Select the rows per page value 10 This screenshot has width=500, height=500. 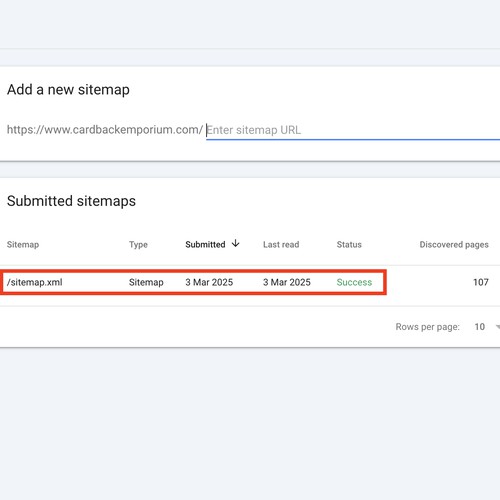pyautogui.click(x=480, y=327)
